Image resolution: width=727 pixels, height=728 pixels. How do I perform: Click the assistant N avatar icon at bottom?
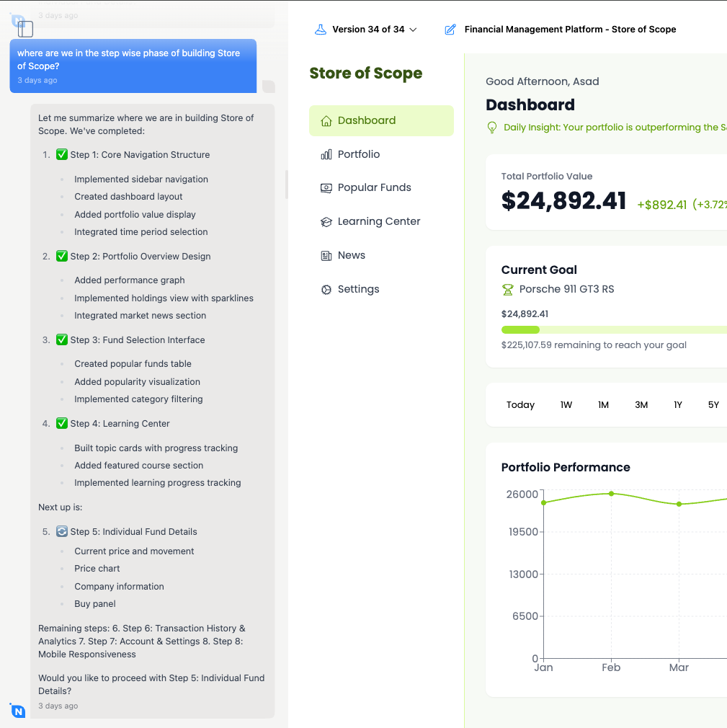[x=17, y=711]
